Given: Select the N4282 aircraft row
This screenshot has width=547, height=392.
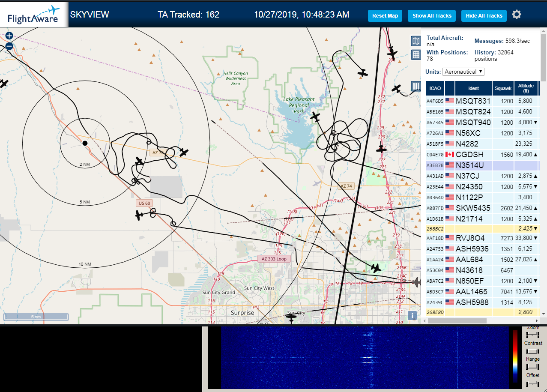Looking at the screenshot, I should click(x=482, y=144).
